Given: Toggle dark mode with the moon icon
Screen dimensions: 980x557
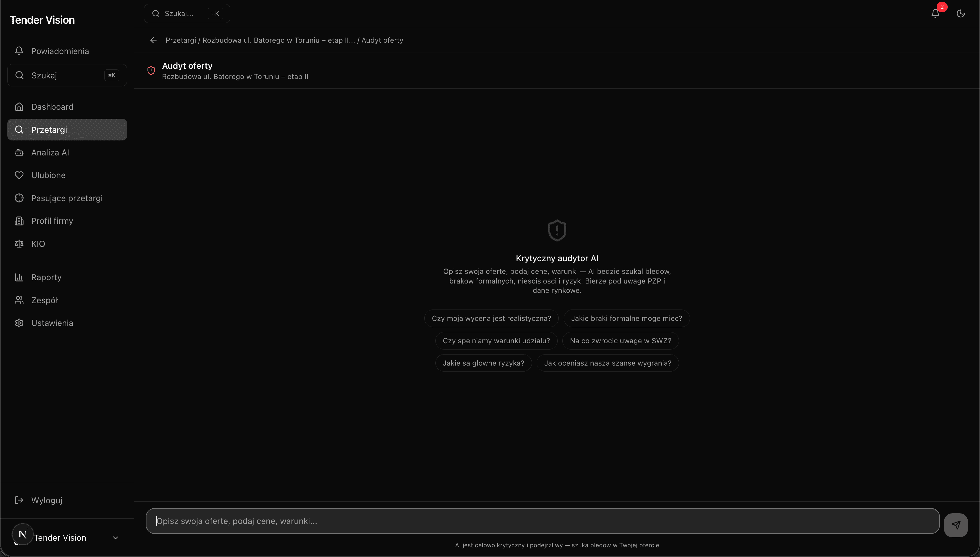Looking at the screenshot, I should [x=961, y=13].
